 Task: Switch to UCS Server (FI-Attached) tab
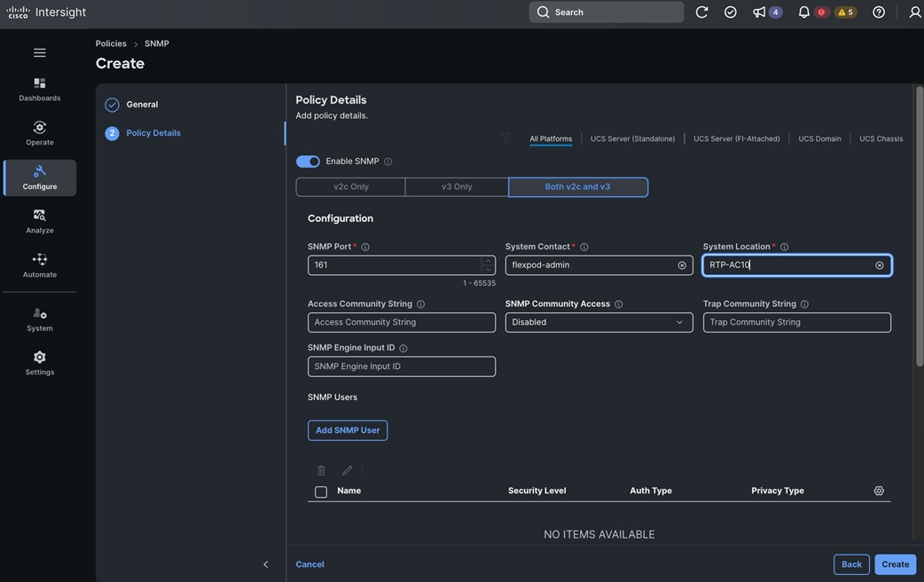tap(736, 139)
